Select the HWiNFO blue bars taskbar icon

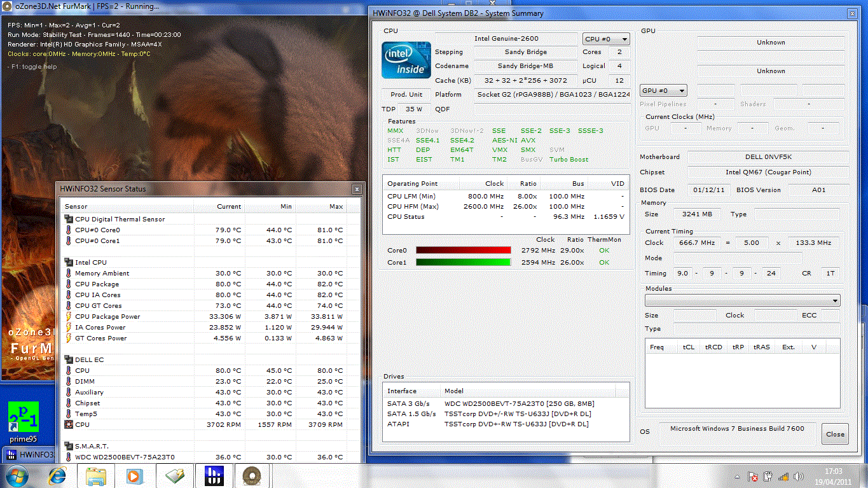pos(213,475)
